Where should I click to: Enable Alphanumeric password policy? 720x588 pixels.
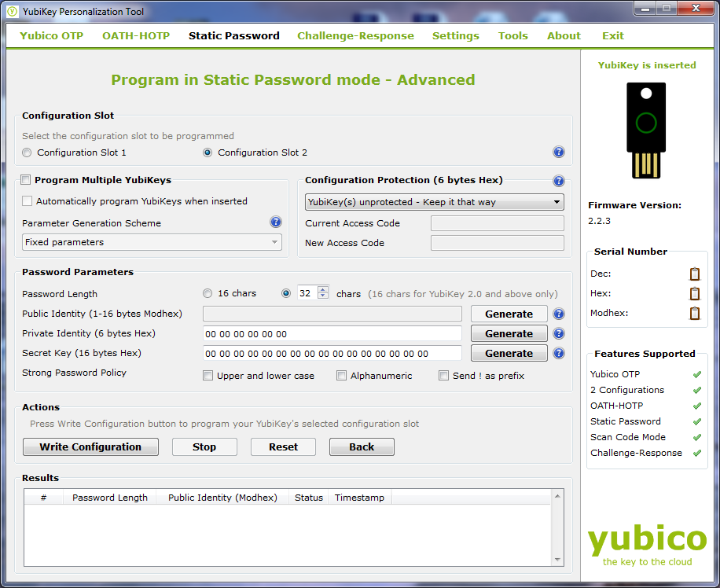(x=341, y=376)
